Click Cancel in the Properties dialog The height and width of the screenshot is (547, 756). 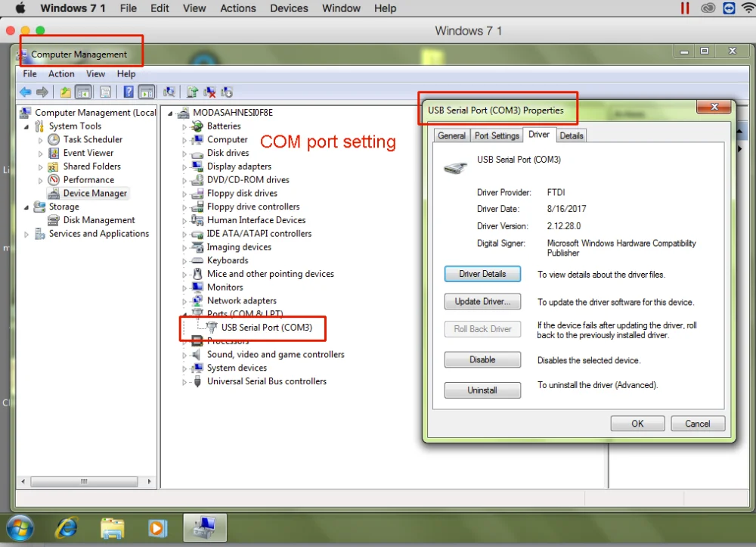[x=698, y=424]
